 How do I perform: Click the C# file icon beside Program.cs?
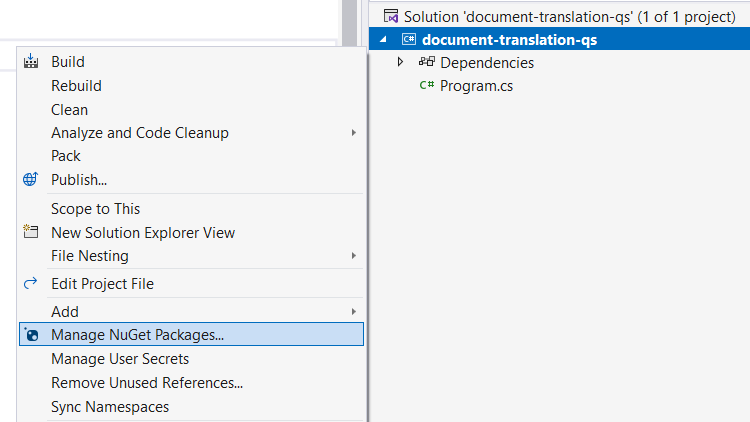click(x=427, y=86)
